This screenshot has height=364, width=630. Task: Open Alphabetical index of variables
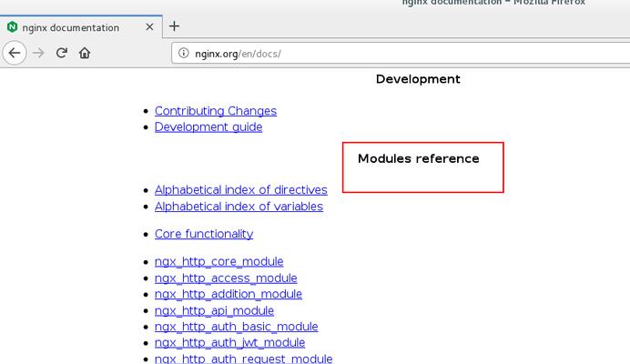(239, 206)
